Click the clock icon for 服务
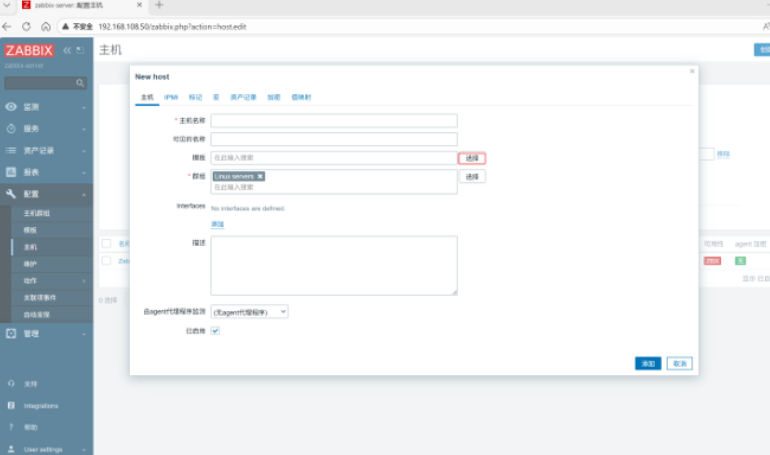The width and height of the screenshot is (770, 455). (11, 129)
